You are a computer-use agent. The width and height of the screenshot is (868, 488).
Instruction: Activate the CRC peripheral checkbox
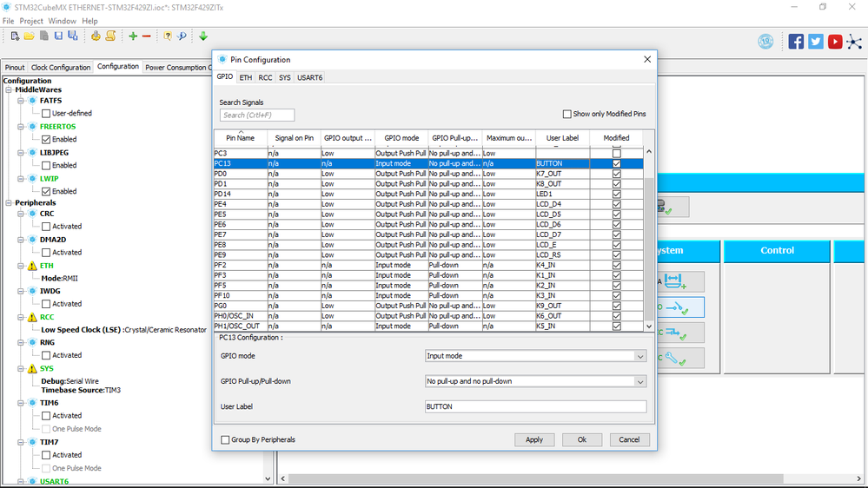coord(46,227)
